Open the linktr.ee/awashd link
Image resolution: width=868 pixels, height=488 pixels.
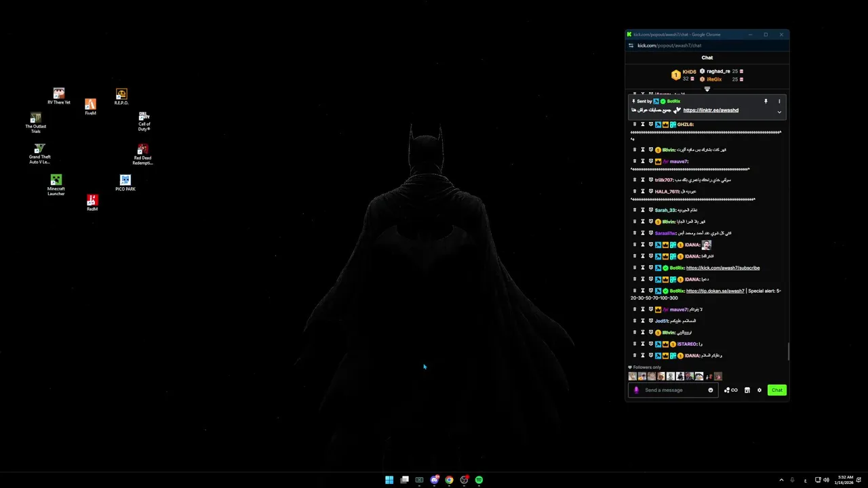(x=711, y=110)
